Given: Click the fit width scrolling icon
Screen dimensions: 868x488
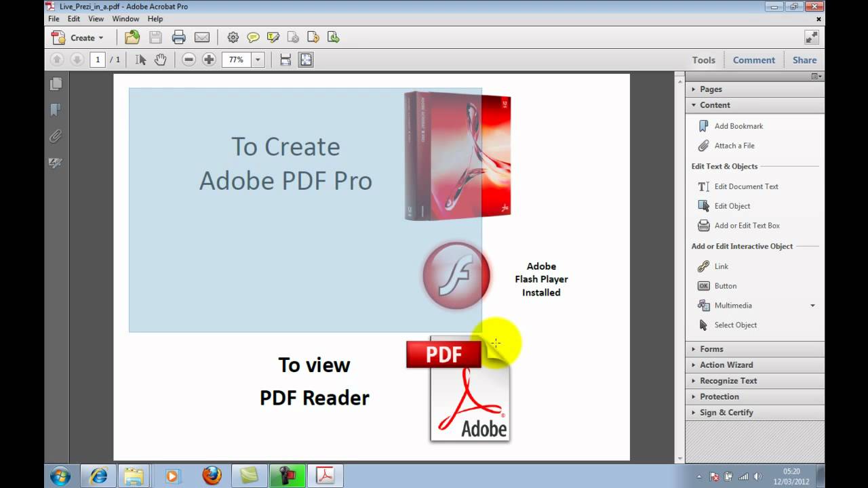Looking at the screenshot, I should (285, 60).
